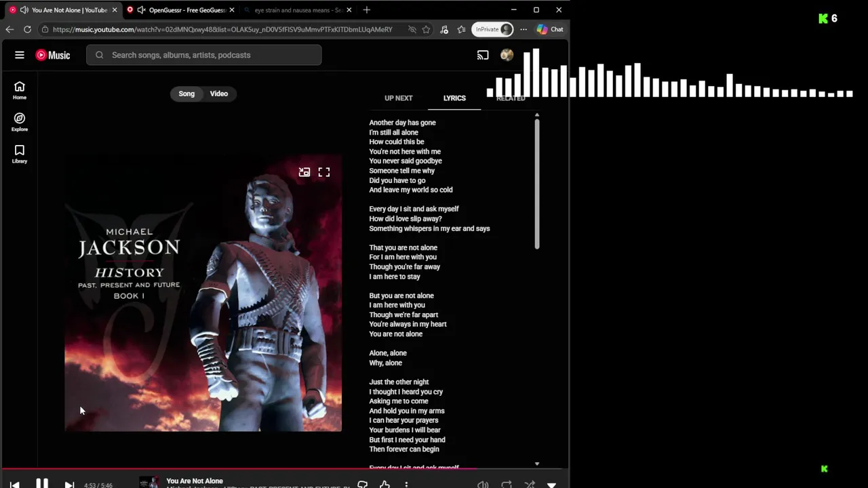Toggle shuffle playback
Screen dimensions: 868x488
530,485
